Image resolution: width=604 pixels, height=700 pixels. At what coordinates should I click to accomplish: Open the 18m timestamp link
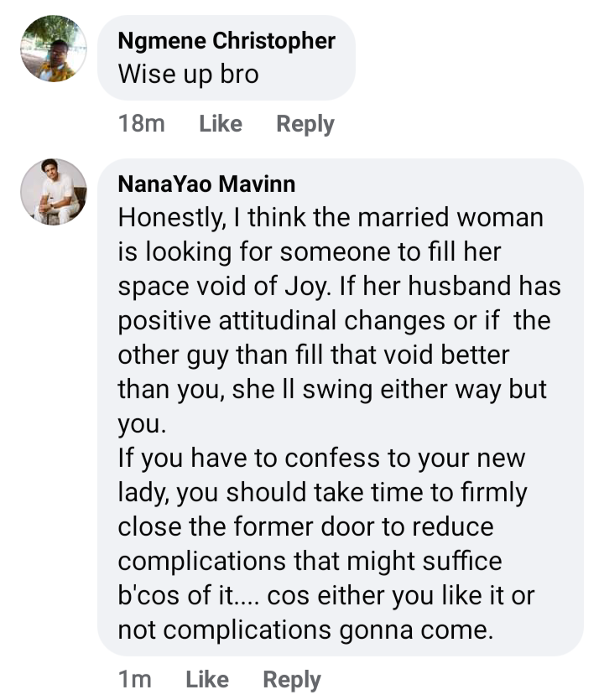(142, 124)
